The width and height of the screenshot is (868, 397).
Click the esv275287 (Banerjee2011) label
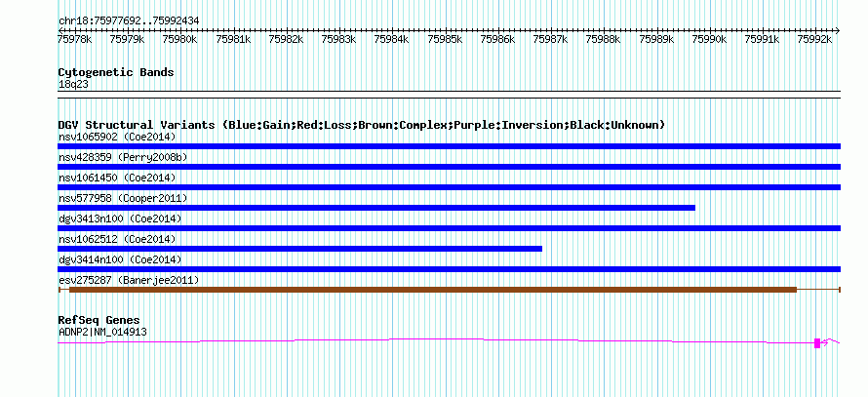129,280
